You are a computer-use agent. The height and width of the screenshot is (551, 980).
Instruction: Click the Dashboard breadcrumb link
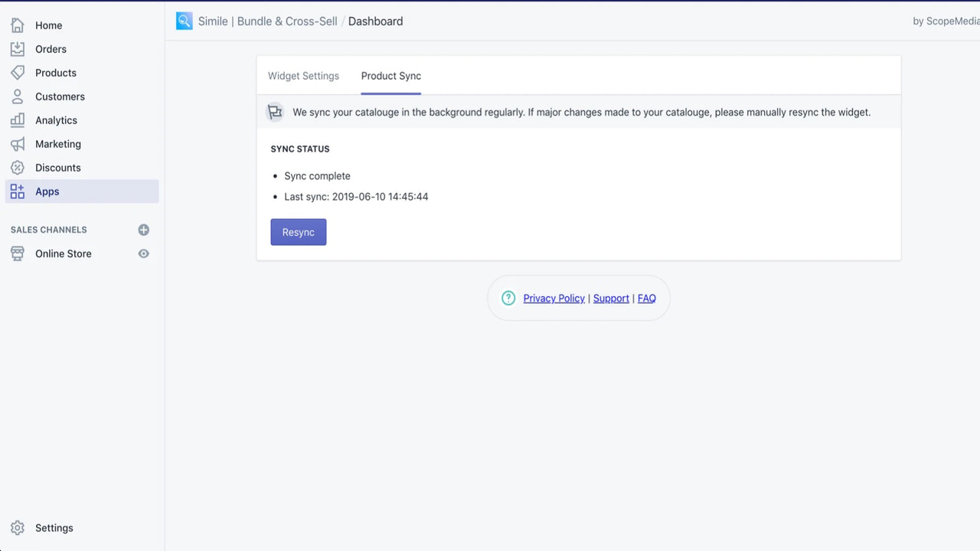[375, 21]
